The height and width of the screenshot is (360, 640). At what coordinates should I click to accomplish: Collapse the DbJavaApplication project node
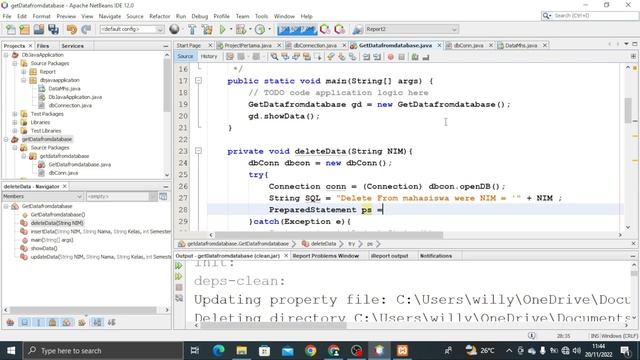pyautogui.click(x=6, y=55)
